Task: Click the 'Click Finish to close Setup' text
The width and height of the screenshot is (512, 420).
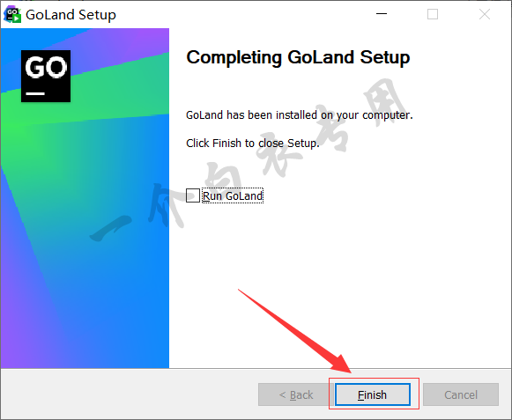Action: (x=253, y=144)
